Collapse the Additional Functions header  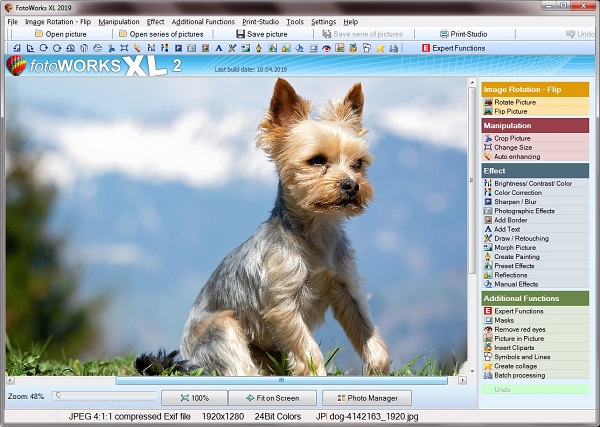535,298
